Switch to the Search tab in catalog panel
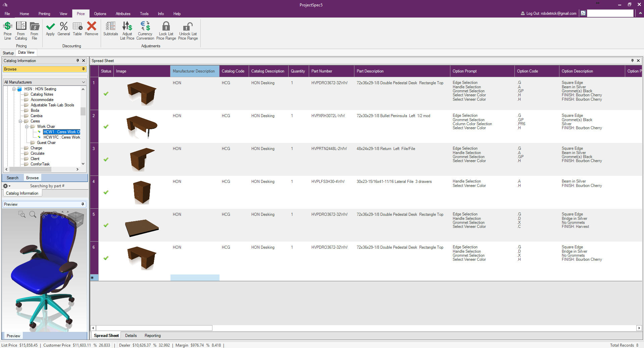644x348 pixels. pos(13,178)
